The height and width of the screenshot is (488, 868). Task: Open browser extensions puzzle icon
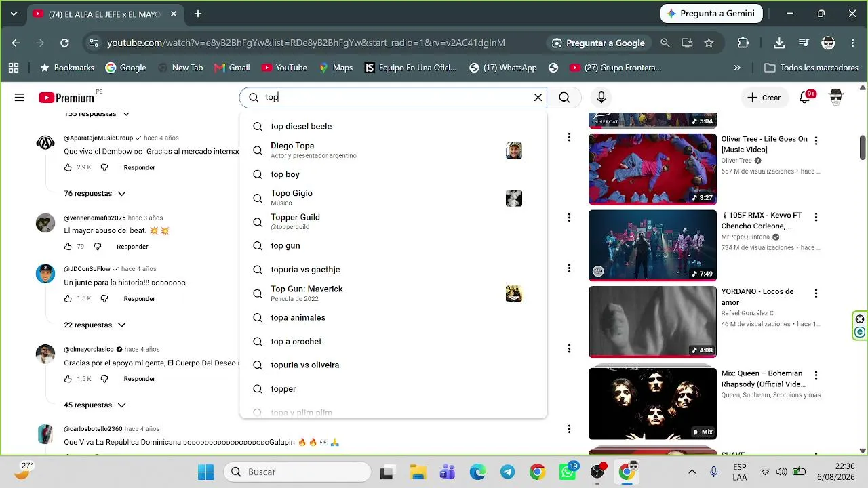(743, 43)
